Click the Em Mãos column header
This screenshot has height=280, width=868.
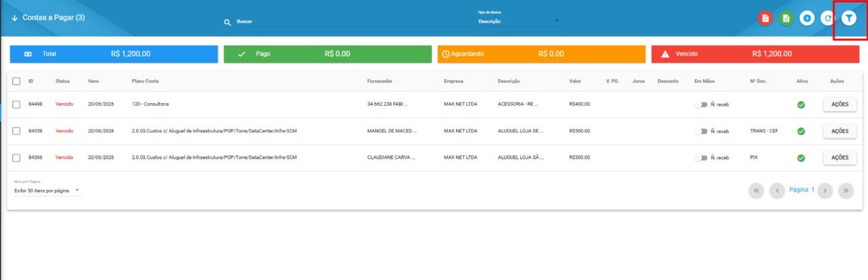[x=705, y=81]
